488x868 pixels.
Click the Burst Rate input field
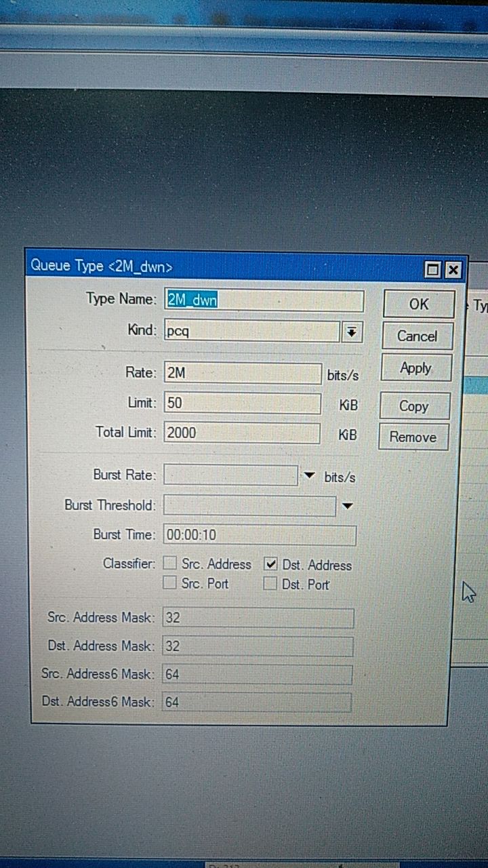coord(230,475)
